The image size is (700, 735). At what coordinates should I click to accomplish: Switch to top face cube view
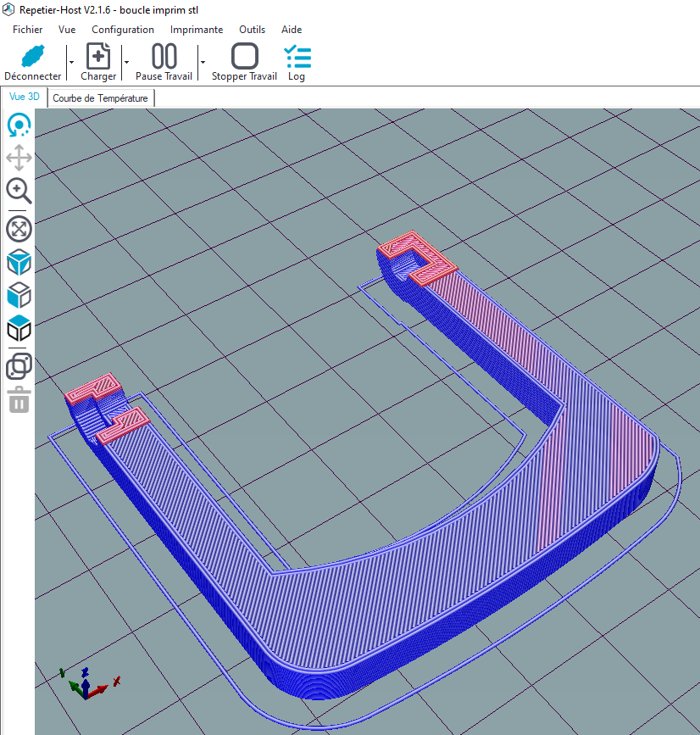tap(19, 329)
